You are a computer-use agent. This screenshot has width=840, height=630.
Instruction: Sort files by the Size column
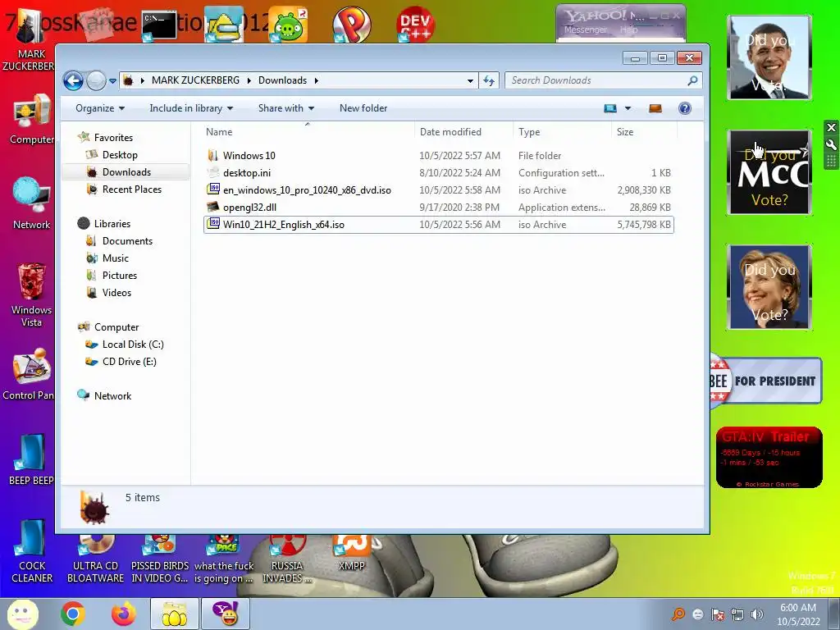tap(643, 132)
